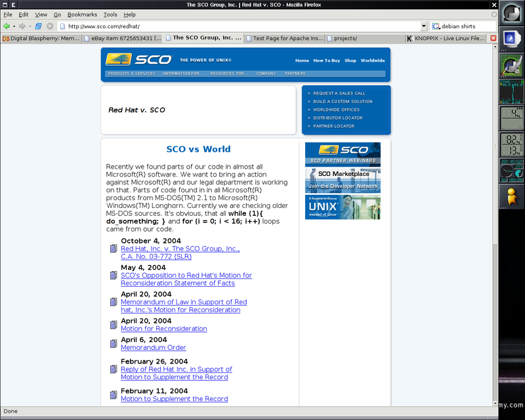The height and width of the screenshot is (420, 525).
Task: Click document icon beside April 6, 2004
Action: (x=114, y=344)
